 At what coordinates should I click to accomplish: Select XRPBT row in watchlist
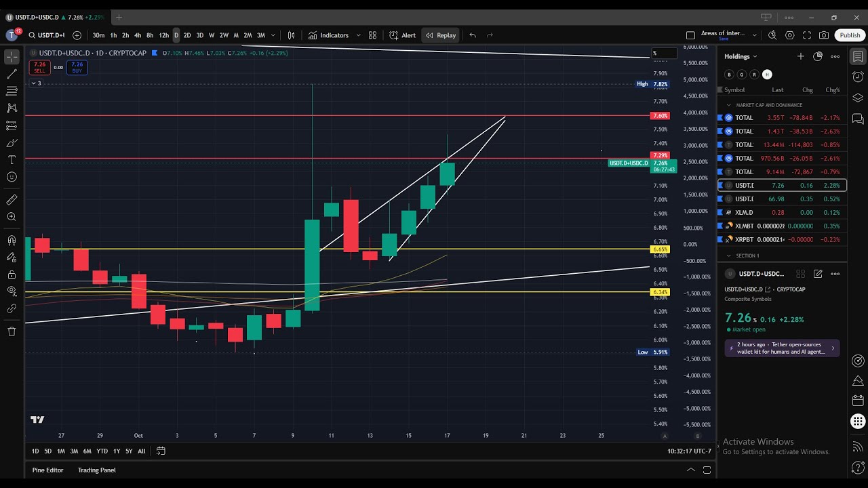[x=782, y=239]
